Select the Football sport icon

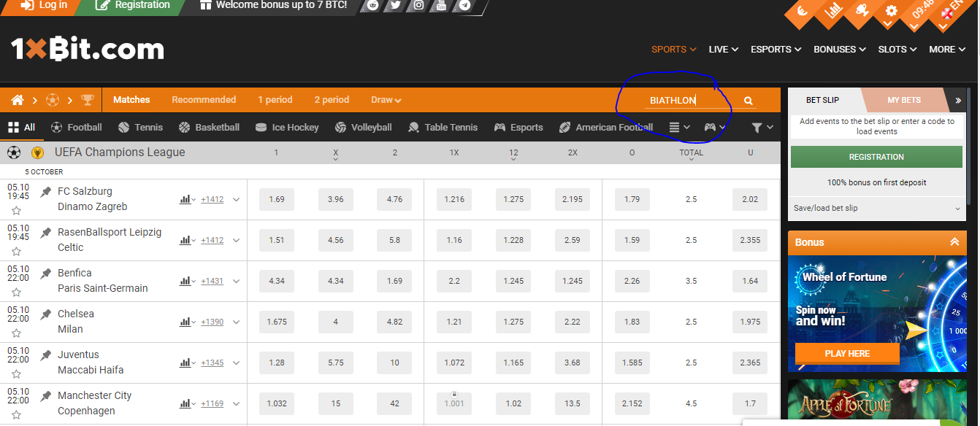(x=55, y=127)
